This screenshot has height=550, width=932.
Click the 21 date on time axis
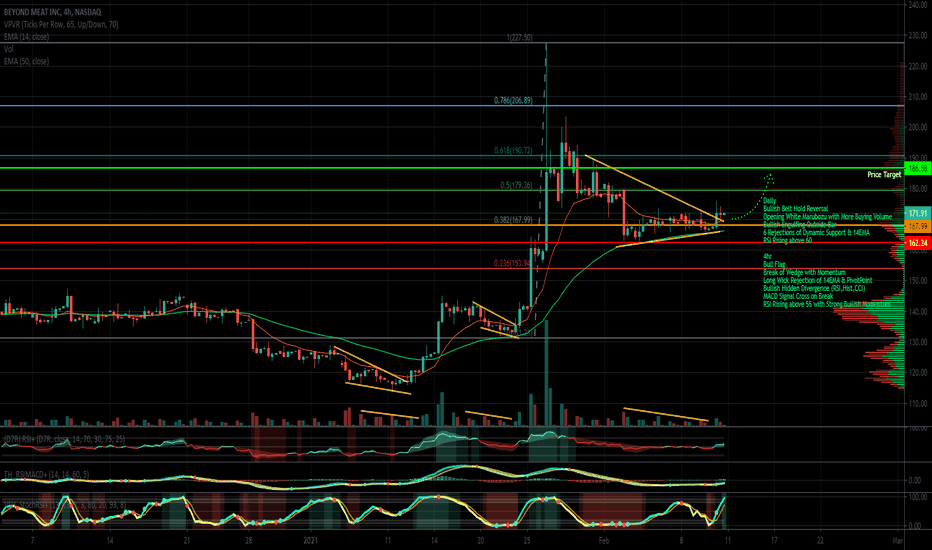coord(187,540)
